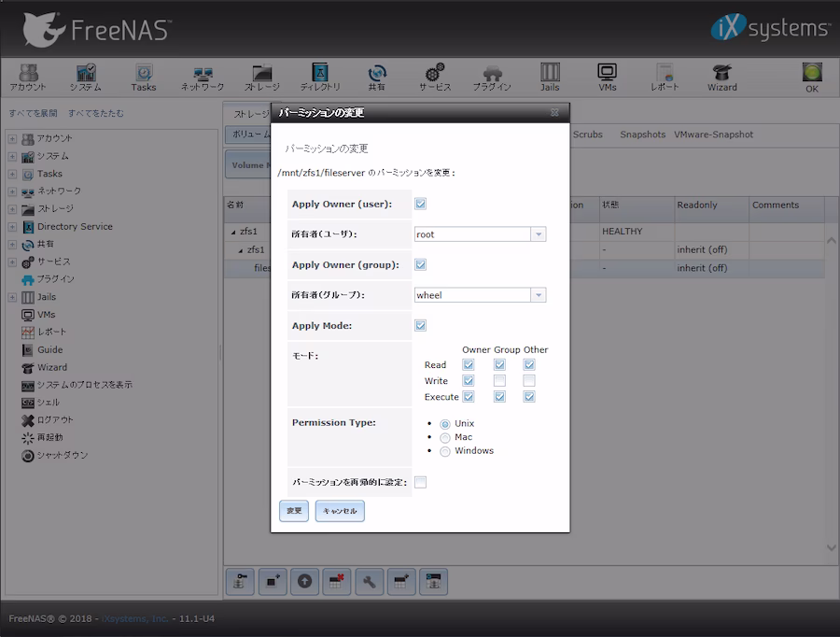Click the iXsystems logo
Image resolution: width=840 pixels, height=637 pixels.
tap(770, 27)
